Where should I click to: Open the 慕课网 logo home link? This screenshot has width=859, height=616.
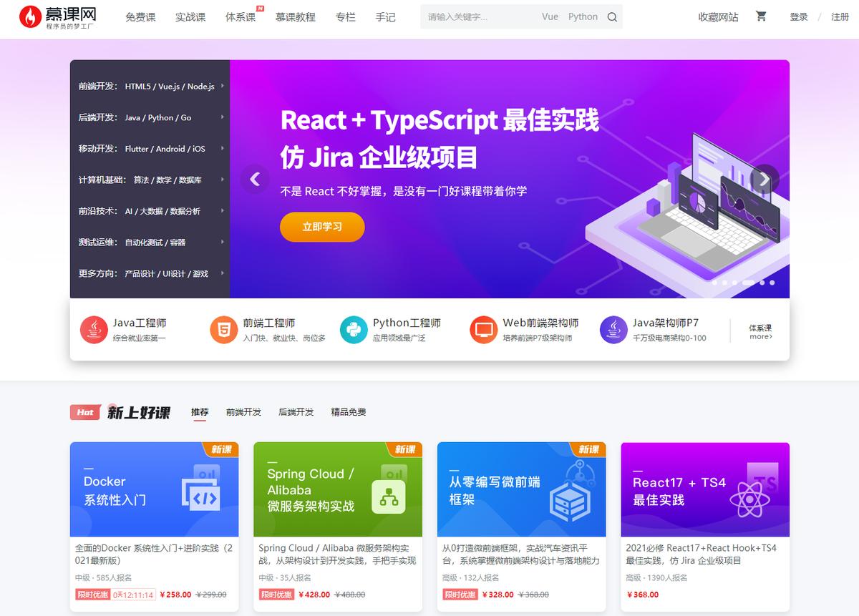click(57, 17)
